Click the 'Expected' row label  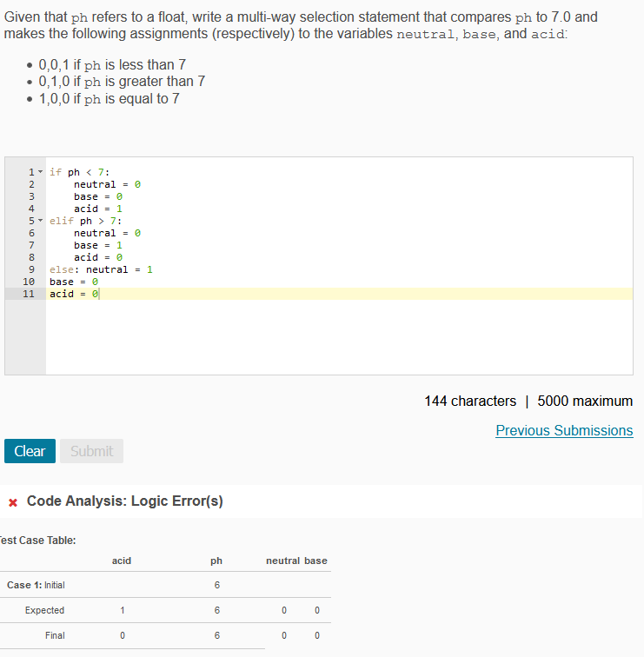44,610
